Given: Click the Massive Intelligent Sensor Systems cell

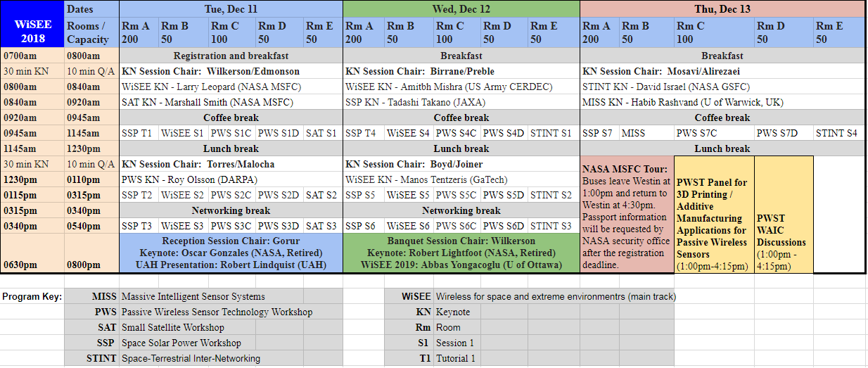Looking at the screenshot, I should tap(212, 296).
